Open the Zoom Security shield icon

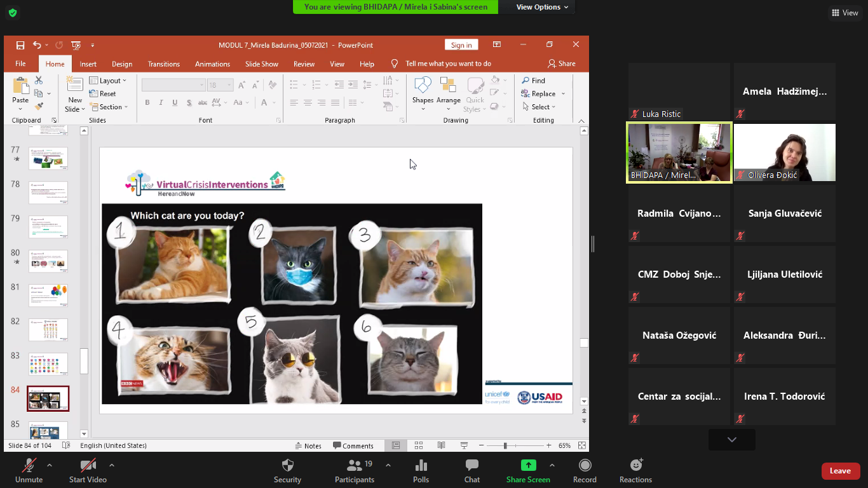click(287, 466)
